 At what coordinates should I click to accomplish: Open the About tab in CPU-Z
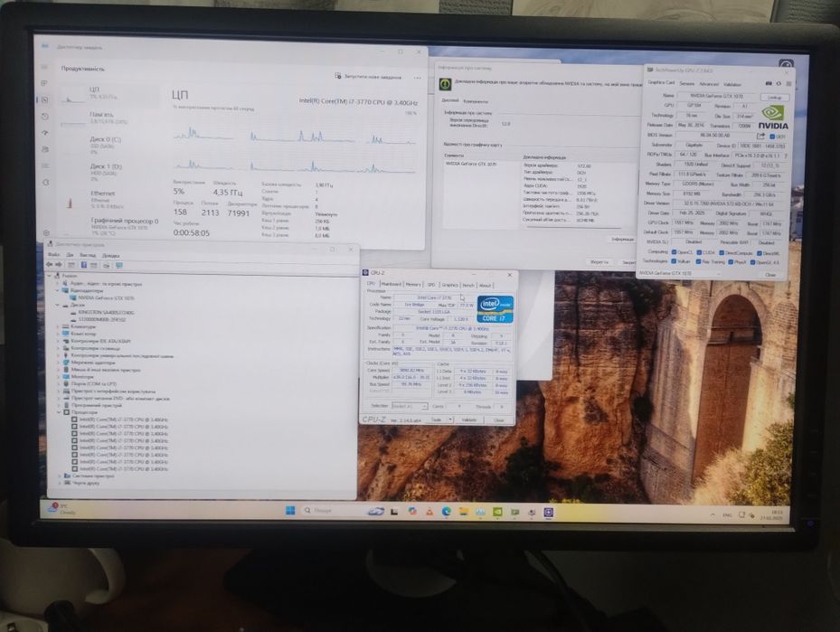486,286
